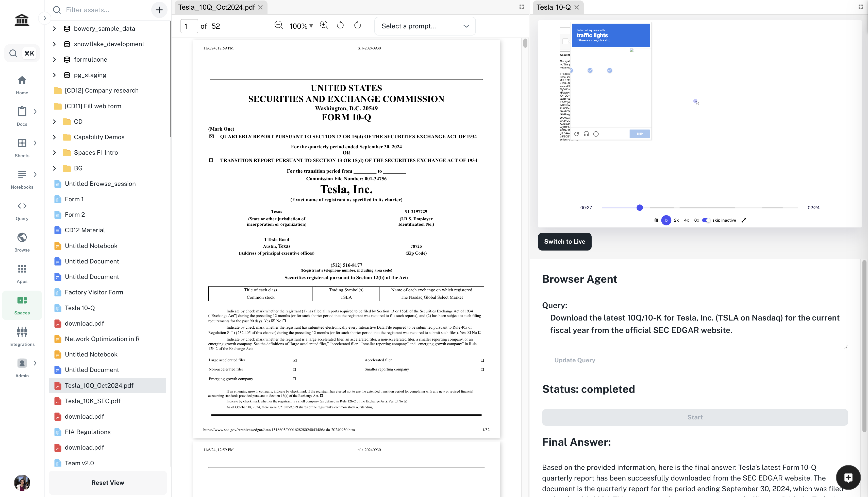The image size is (868, 497).
Task: Maximize the Tesla_10Q_Oct2024.pdf panel
Action: coord(522,7)
